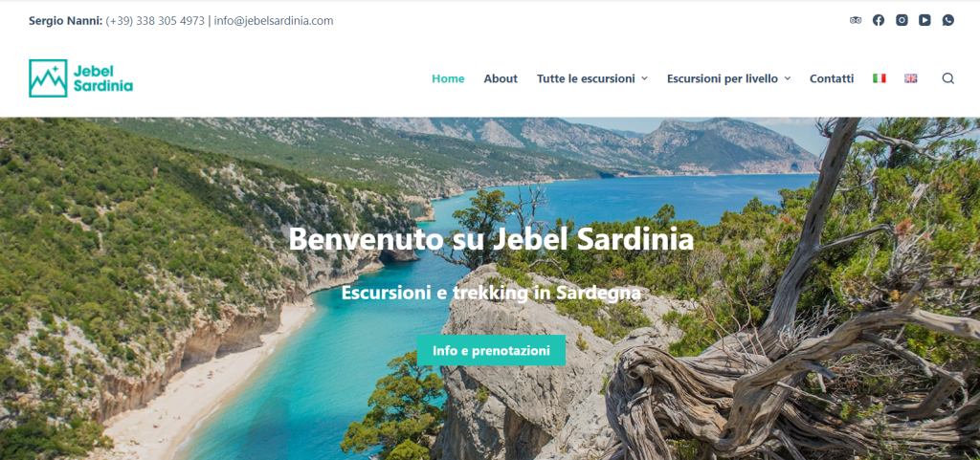Open the Facebook page icon

[x=879, y=20]
